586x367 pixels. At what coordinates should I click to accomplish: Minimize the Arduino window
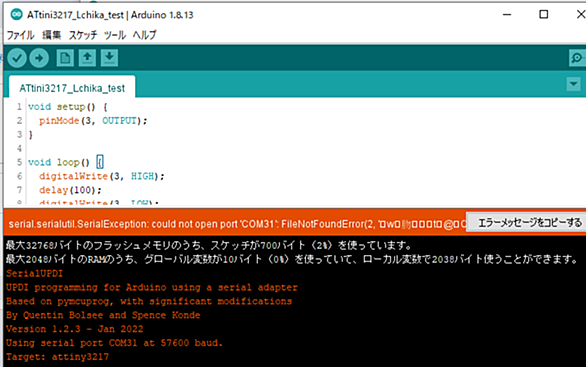(x=507, y=15)
